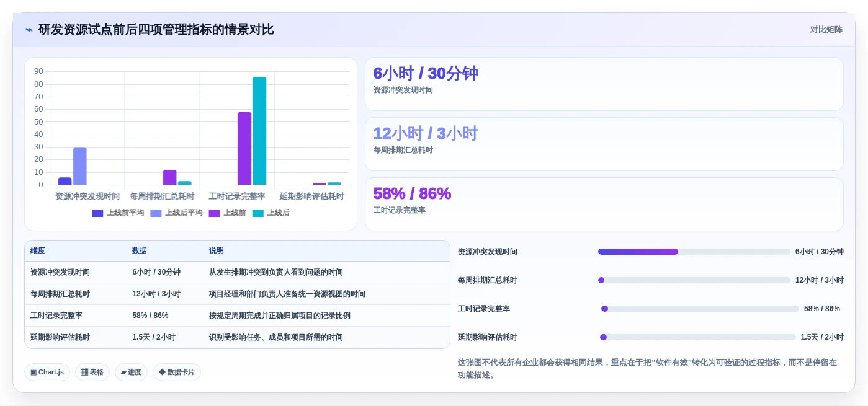
Task: Click the tall purple 上线前 bar at 58
Action: point(244,148)
